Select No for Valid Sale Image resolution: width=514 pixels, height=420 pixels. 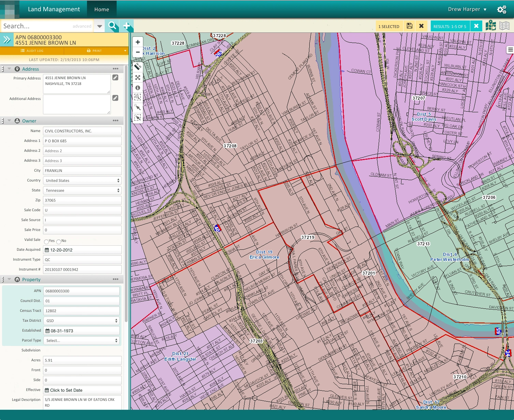pyautogui.click(x=59, y=242)
